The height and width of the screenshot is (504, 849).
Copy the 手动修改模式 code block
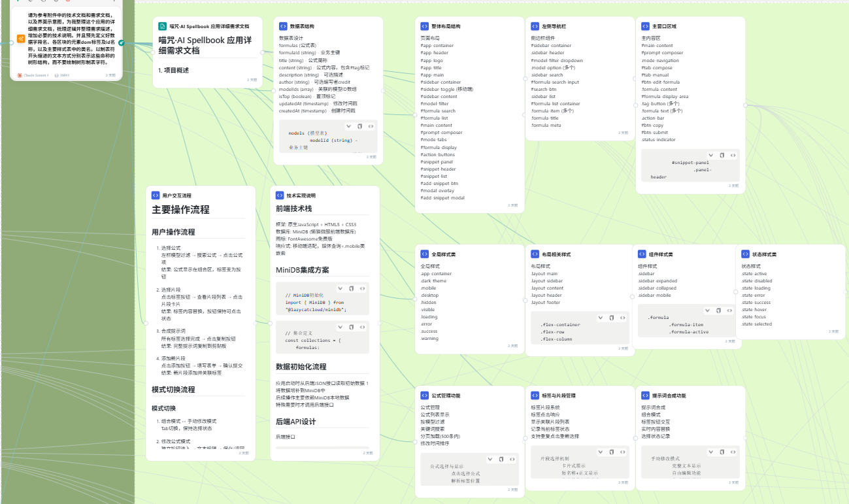tap(722, 452)
